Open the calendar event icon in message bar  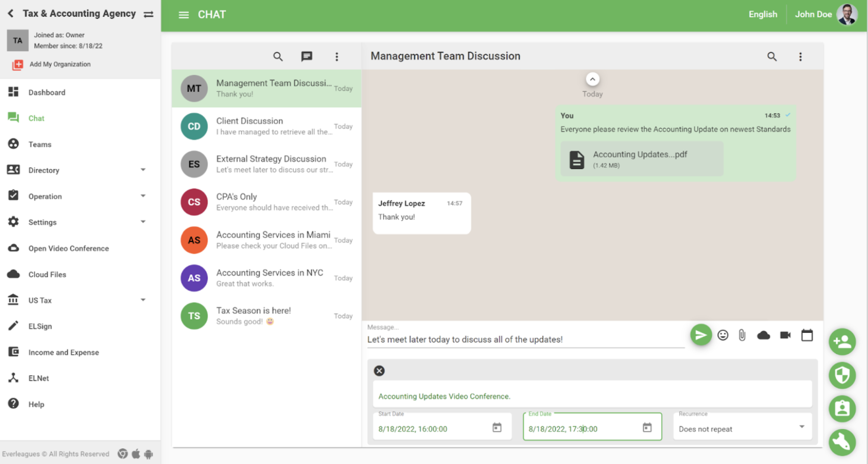(807, 335)
